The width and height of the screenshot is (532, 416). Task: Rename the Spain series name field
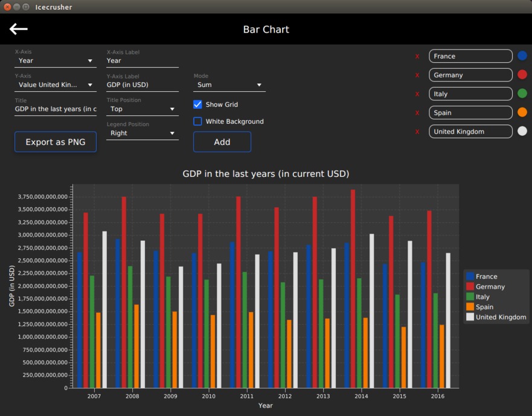pos(470,113)
